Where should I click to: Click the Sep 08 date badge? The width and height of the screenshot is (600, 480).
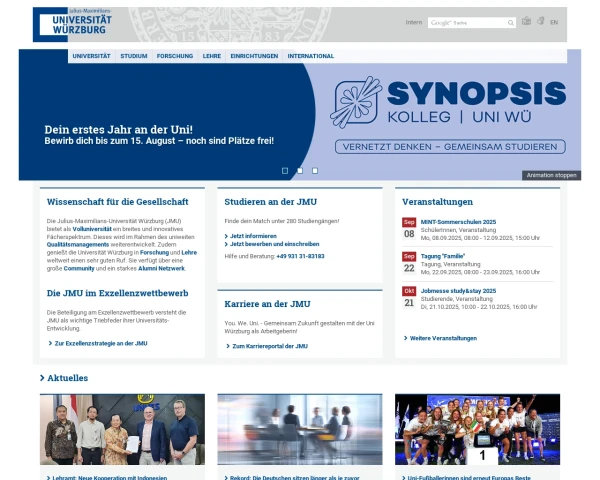coord(409,229)
